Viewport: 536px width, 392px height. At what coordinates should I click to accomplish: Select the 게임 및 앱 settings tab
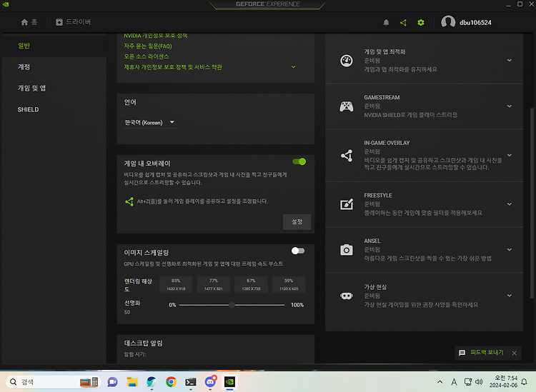coord(54,88)
